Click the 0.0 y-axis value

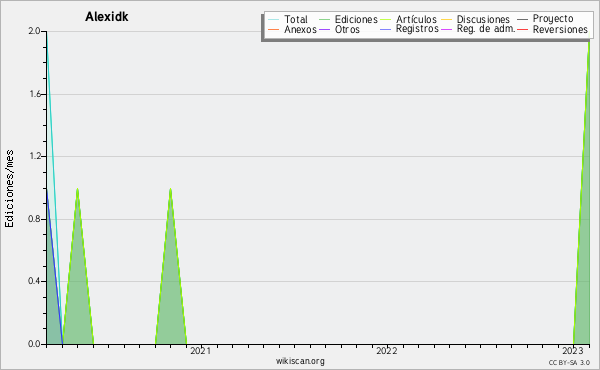coord(34,344)
